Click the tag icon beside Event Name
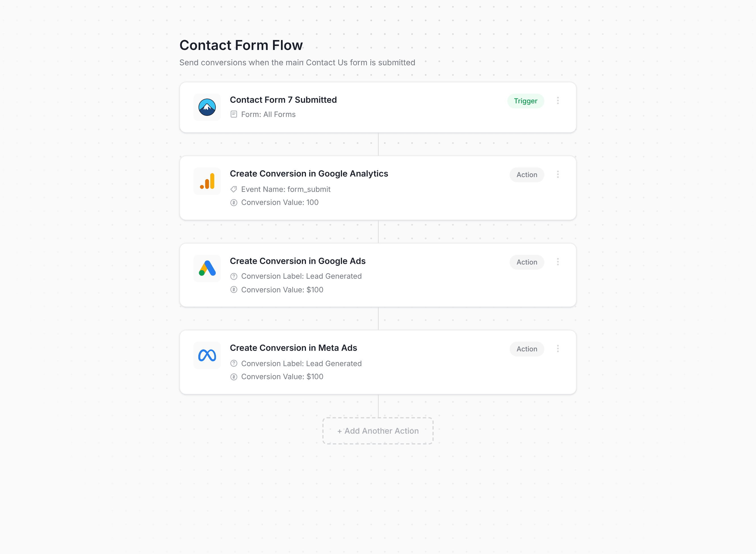The image size is (756, 554). [x=234, y=189]
